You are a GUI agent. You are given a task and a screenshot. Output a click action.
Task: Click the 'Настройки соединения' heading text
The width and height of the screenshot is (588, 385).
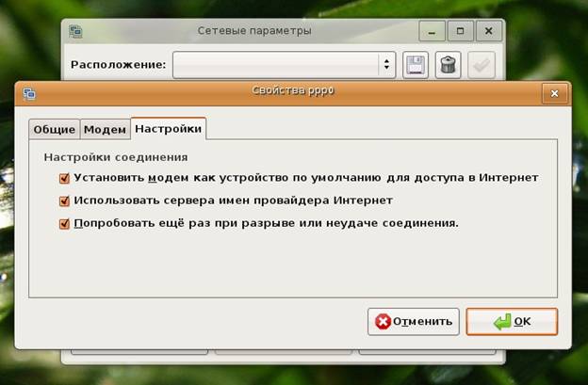coord(116,157)
